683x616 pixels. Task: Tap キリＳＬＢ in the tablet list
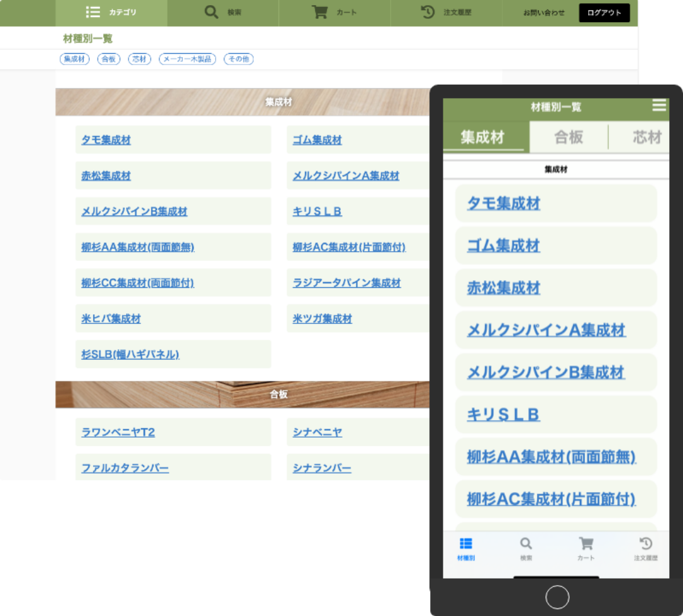point(503,415)
